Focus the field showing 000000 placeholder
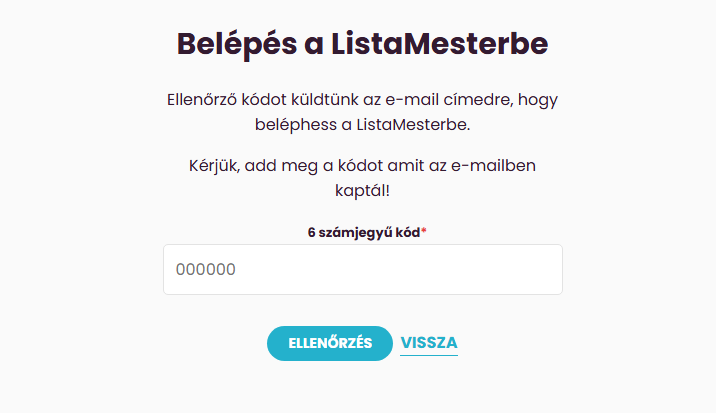This screenshot has height=413, width=716. (x=362, y=270)
